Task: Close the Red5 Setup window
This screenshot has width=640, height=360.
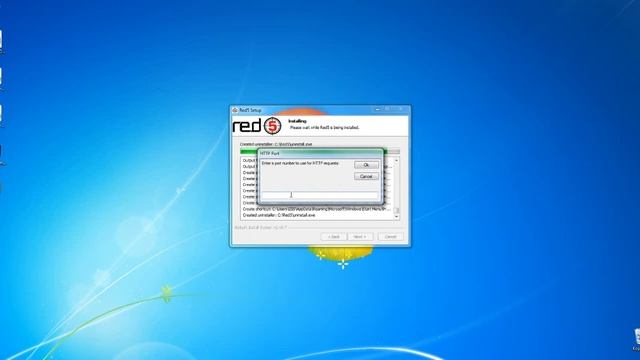Action: point(400,109)
